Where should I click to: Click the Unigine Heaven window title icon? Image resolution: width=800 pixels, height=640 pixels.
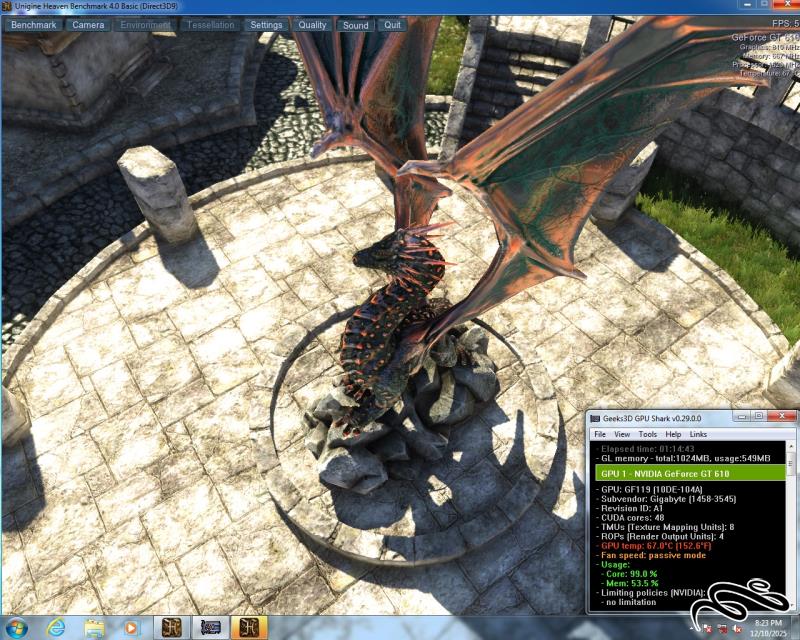pyautogui.click(x=7, y=7)
